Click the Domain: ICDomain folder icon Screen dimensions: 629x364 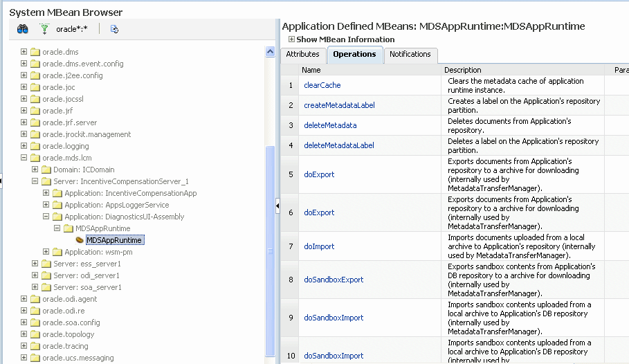click(46, 170)
